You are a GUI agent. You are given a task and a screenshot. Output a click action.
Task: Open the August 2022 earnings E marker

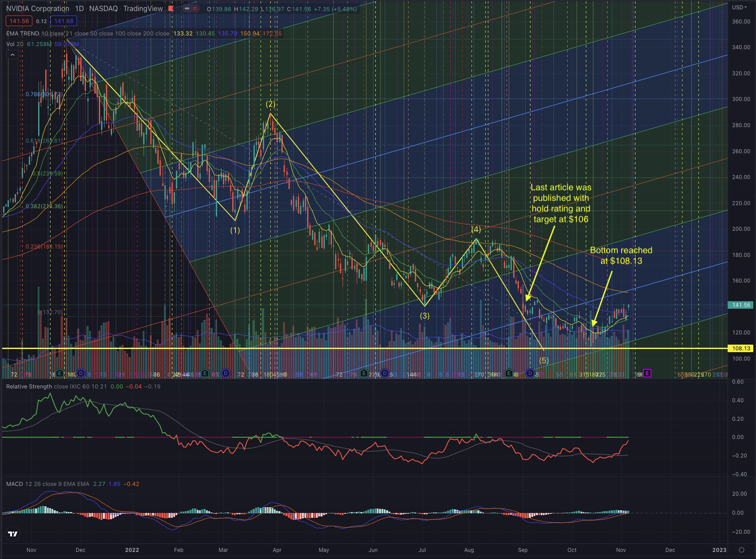(509, 373)
